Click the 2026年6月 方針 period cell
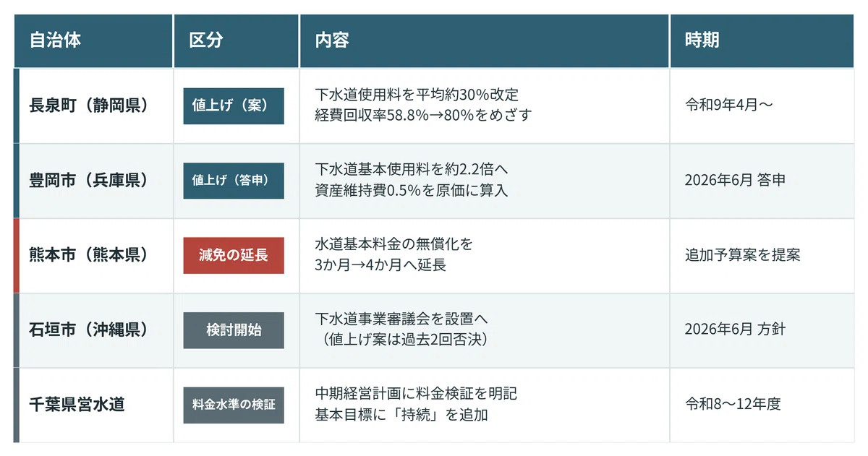 click(x=735, y=330)
